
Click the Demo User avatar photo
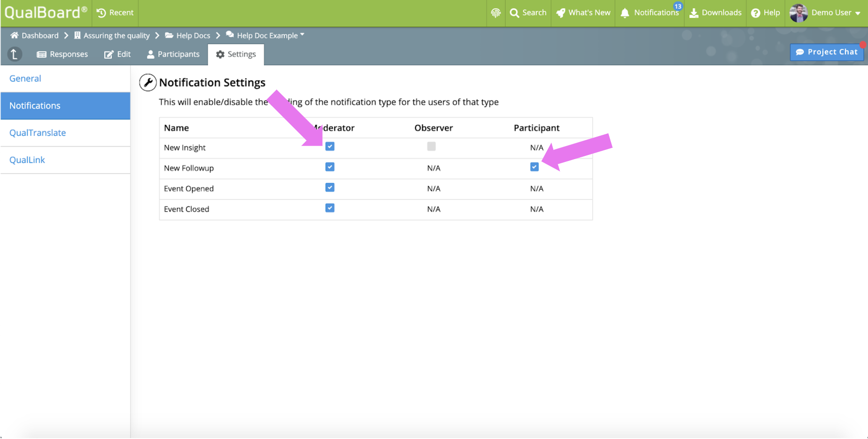799,13
